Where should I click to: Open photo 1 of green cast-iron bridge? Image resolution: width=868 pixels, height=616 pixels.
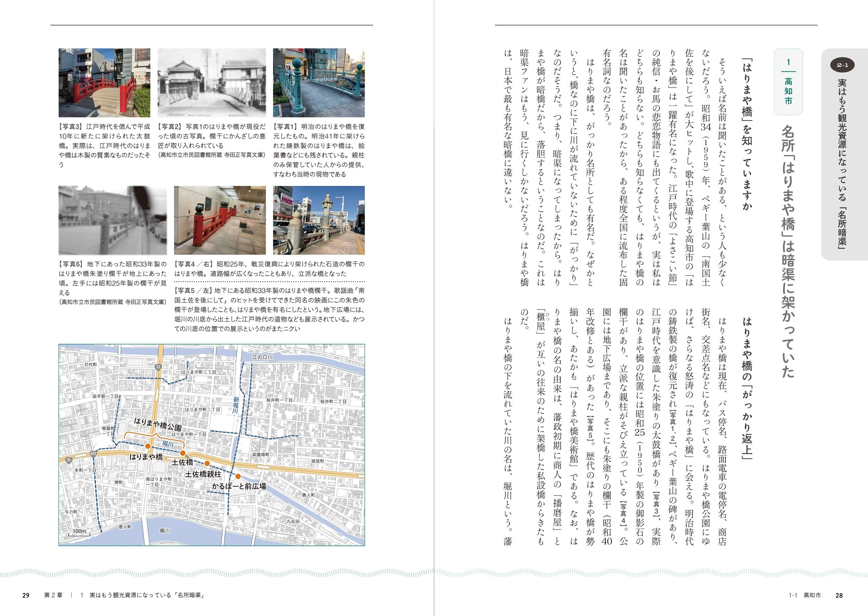click(x=319, y=83)
